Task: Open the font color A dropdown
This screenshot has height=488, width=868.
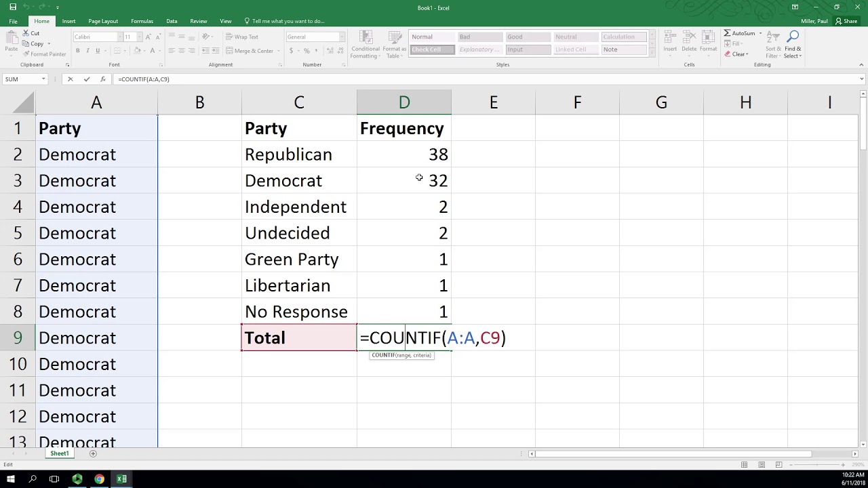Action: [159, 51]
